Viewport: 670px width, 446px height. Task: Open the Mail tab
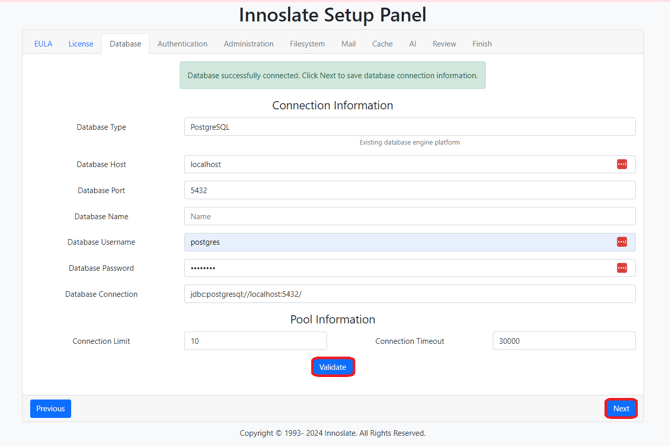tap(348, 44)
